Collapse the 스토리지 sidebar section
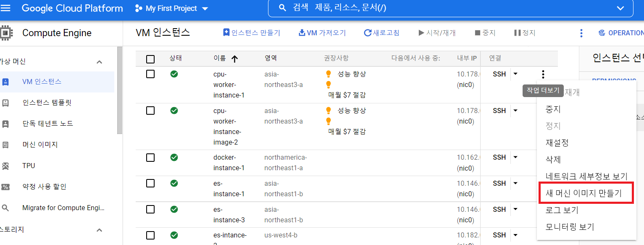The image size is (644, 245). pyautogui.click(x=99, y=230)
